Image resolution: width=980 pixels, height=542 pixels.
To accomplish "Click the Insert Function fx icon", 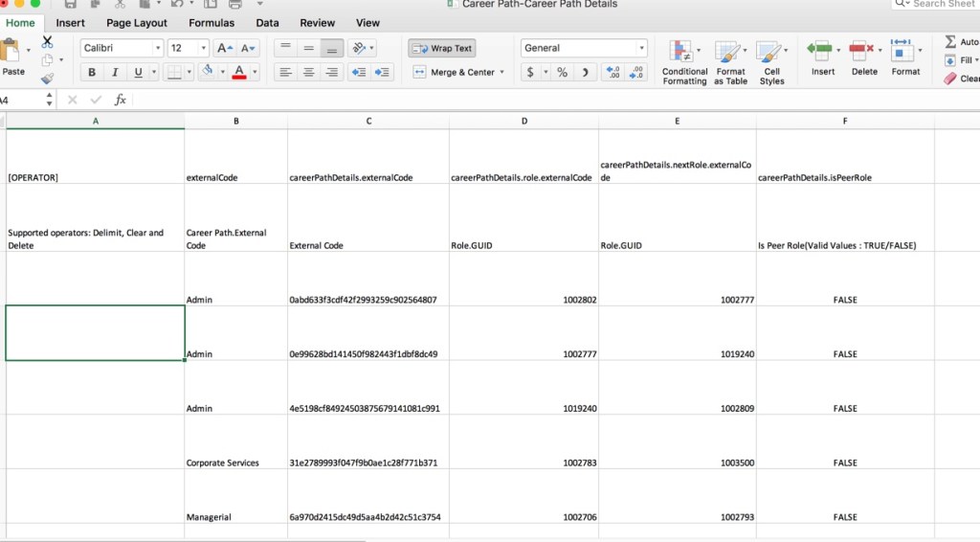I will tap(120, 100).
